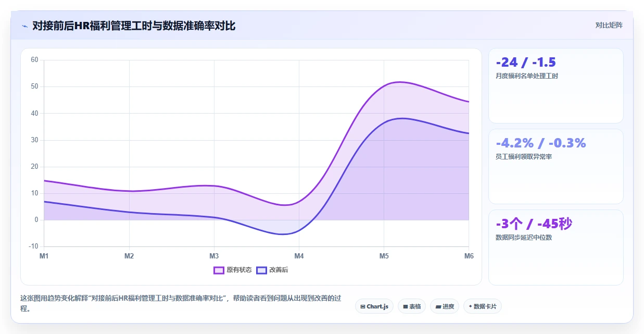Click the M5 axis label

click(384, 256)
